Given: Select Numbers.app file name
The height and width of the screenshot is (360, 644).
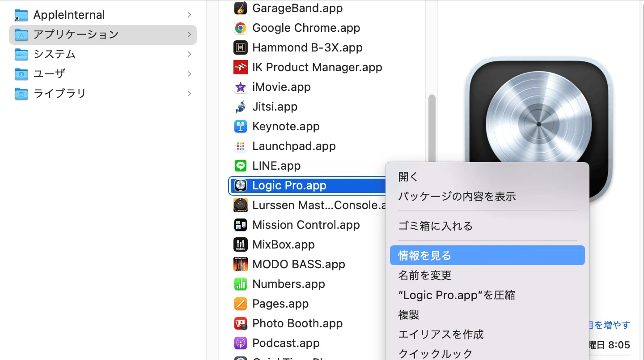Looking at the screenshot, I should 288,284.
